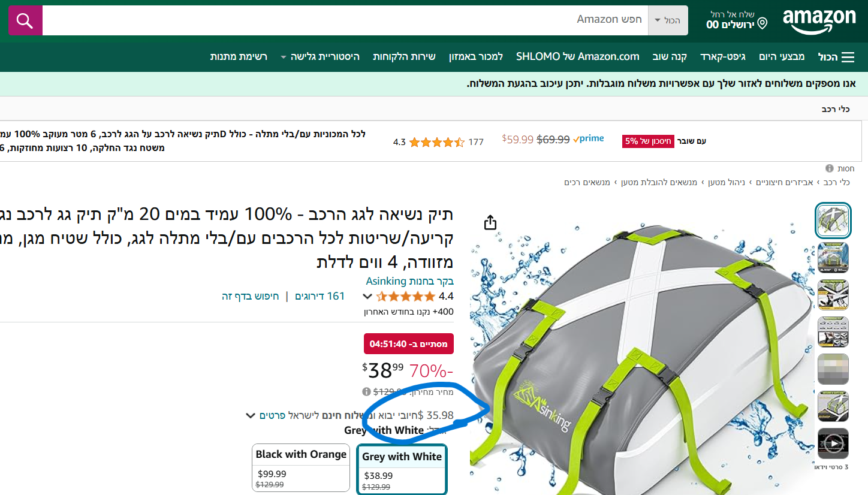Expand import charges details chevron
The height and width of the screenshot is (495, 868).
[251, 415]
